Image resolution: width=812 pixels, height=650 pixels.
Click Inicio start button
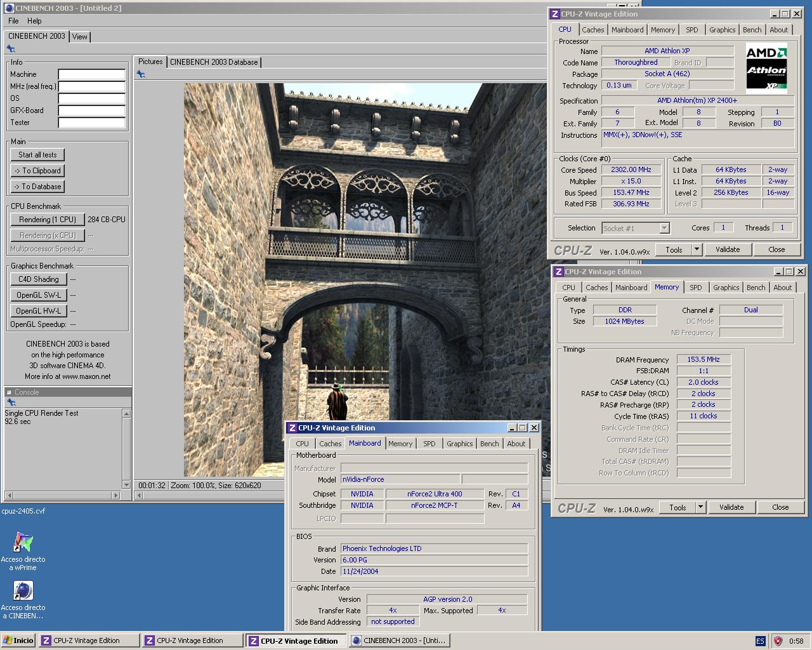pyautogui.click(x=18, y=640)
